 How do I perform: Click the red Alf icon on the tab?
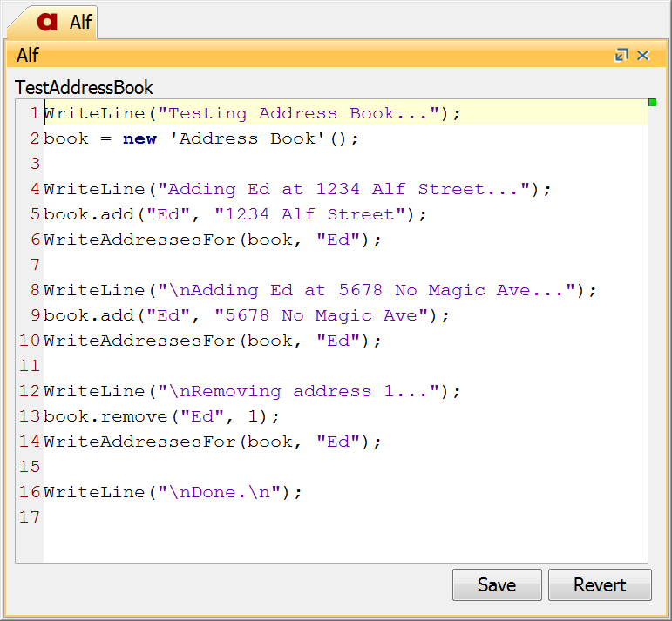click(x=47, y=23)
